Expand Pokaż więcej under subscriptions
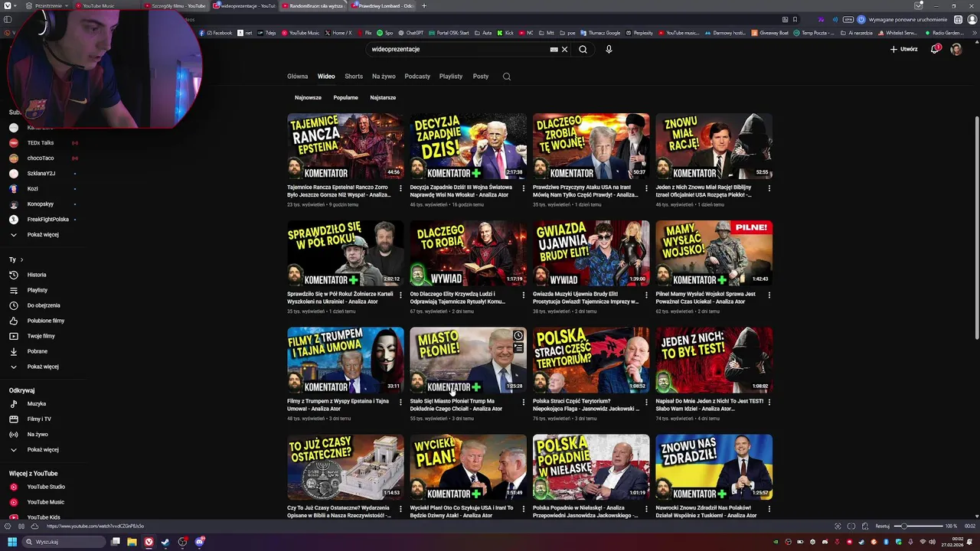980x551 pixels. pos(43,235)
